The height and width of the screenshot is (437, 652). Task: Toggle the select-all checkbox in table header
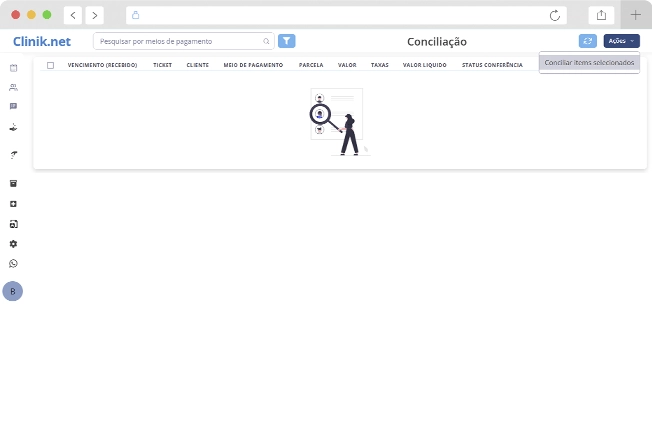click(50, 65)
